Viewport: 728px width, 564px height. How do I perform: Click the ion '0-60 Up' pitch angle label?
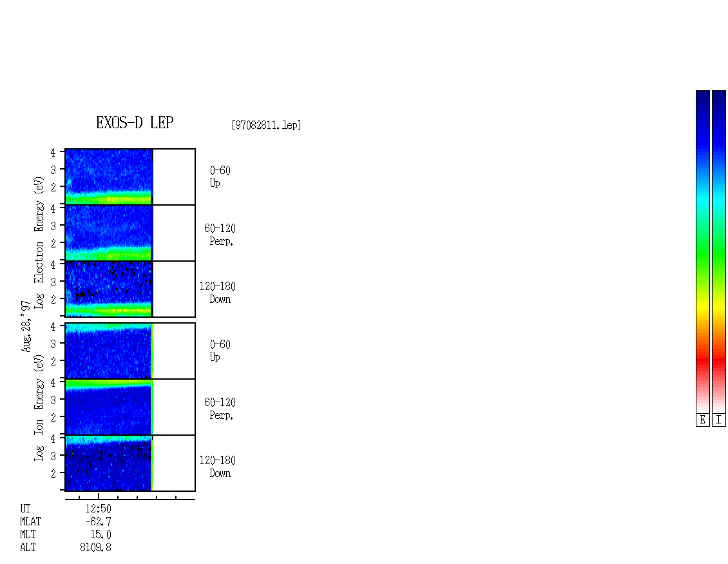[x=220, y=351]
